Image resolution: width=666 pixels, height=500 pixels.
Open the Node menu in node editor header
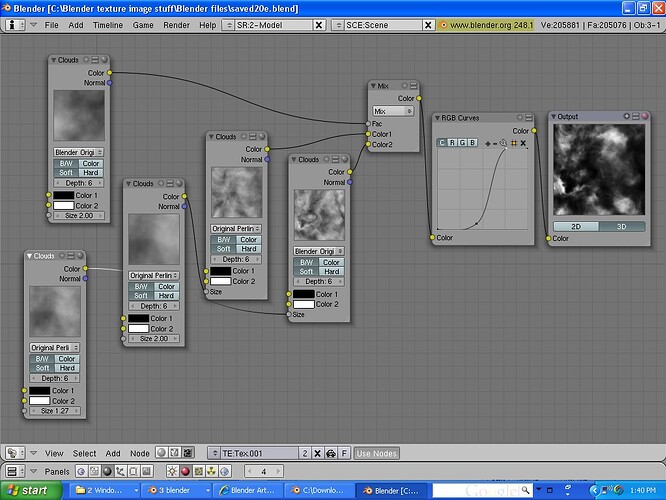(x=140, y=453)
